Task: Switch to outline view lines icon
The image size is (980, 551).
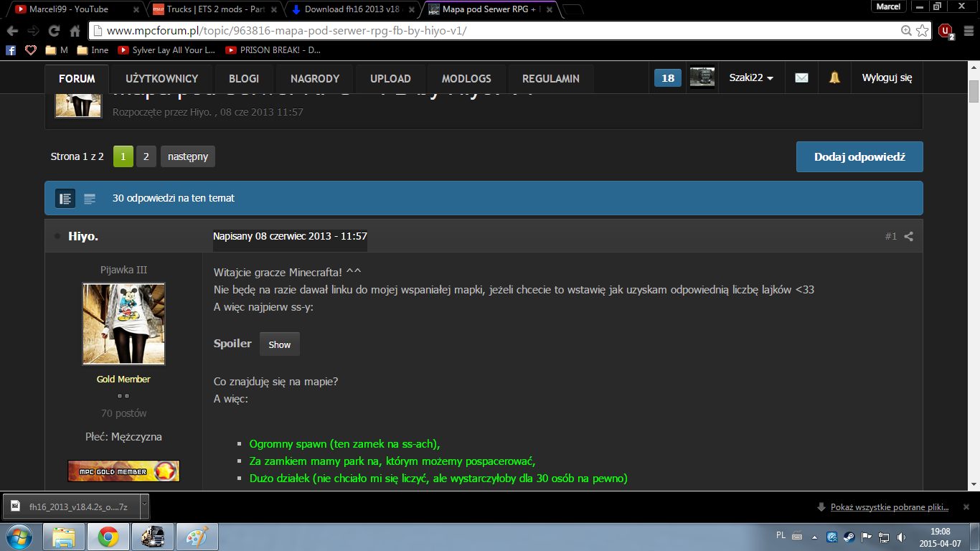Action: (90, 199)
